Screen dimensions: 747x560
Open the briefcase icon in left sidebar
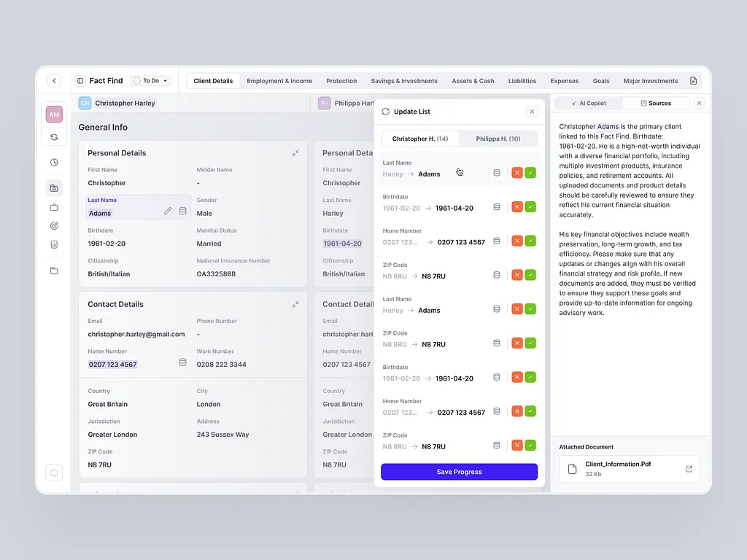click(x=54, y=207)
